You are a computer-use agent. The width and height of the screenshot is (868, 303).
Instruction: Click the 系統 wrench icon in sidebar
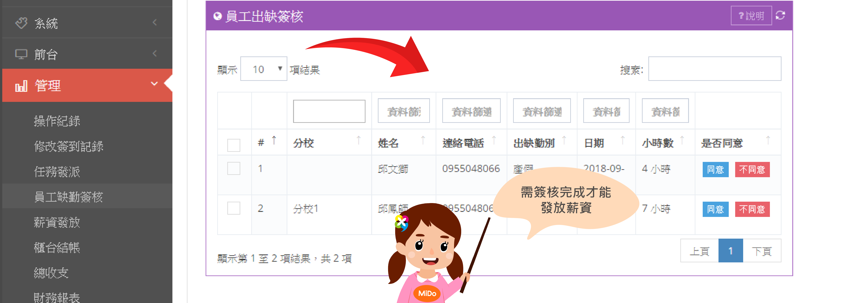click(21, 23)
